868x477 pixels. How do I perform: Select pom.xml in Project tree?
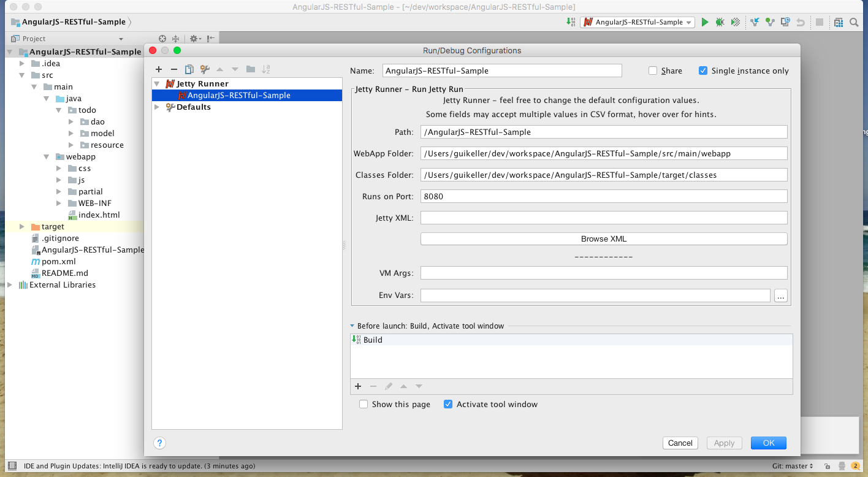click(59, 261)
